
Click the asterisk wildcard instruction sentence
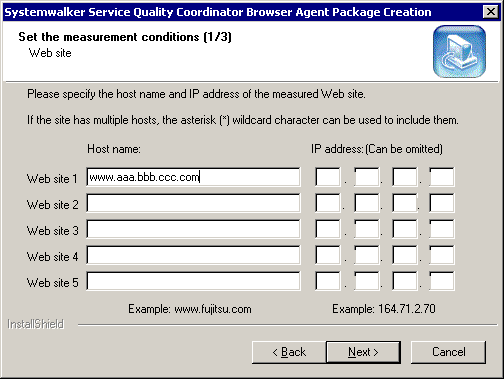point(243,120)
